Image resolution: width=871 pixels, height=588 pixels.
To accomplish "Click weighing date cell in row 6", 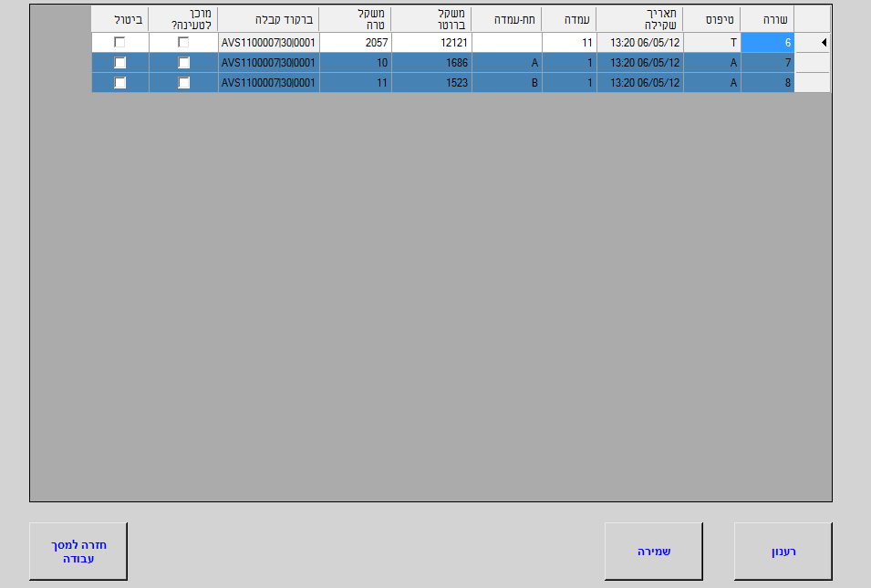I will coord(640,43).
